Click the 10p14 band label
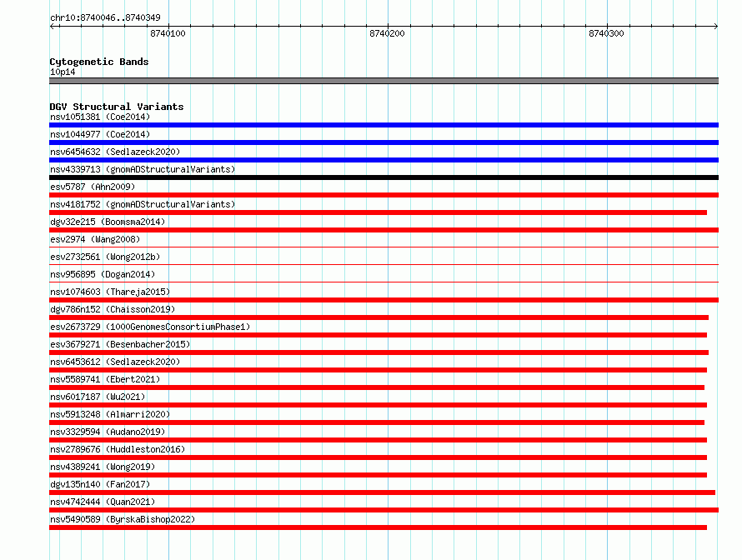 tap(63, 72)
